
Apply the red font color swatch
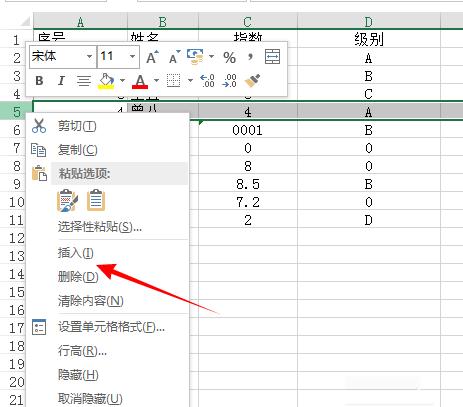tap(140, 81)
